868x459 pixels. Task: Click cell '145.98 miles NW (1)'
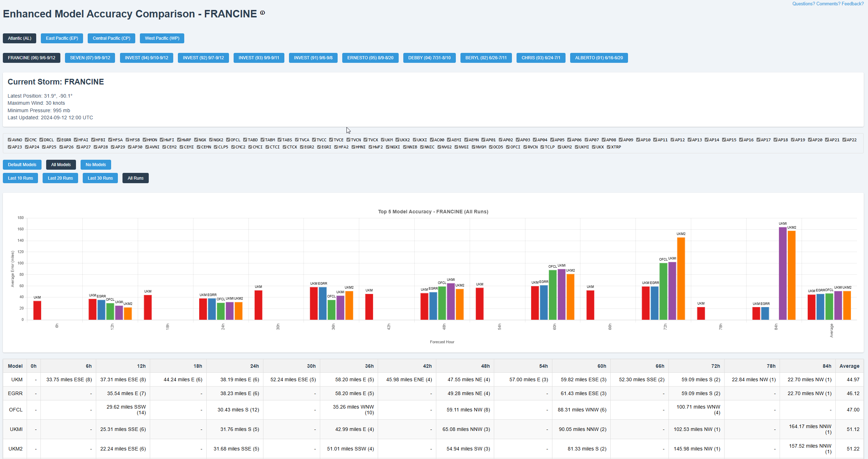point(697,449)
